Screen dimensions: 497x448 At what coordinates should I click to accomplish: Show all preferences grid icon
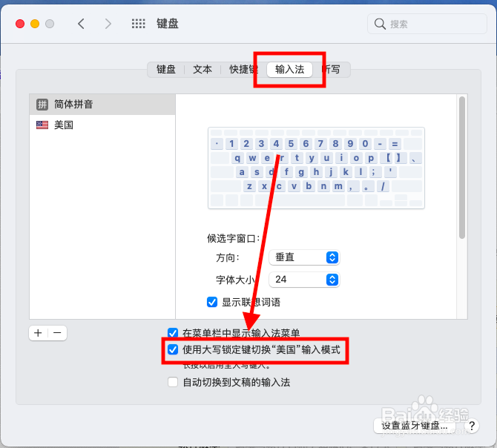click(x=138, y=24)
